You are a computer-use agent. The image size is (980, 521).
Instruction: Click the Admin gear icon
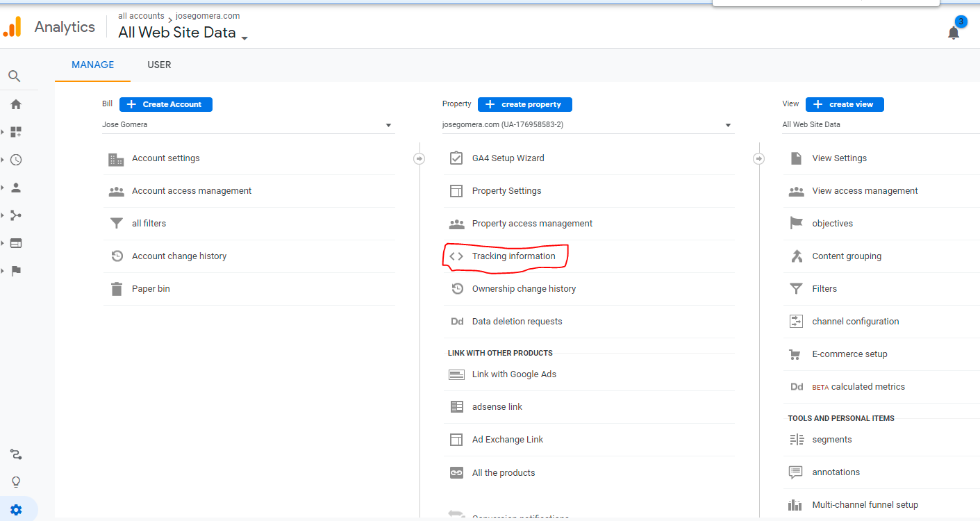[15, 510]
